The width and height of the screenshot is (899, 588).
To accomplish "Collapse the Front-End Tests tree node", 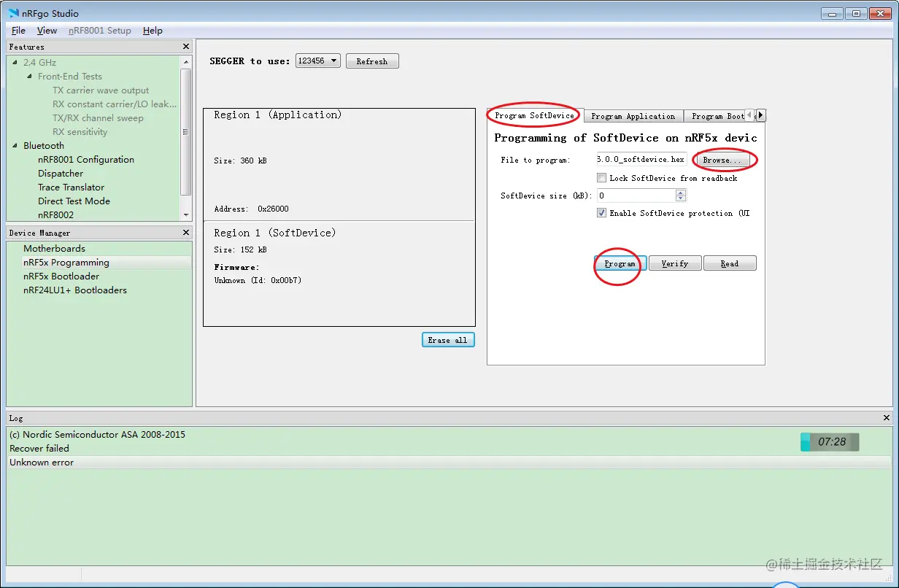I will point(30,77).
